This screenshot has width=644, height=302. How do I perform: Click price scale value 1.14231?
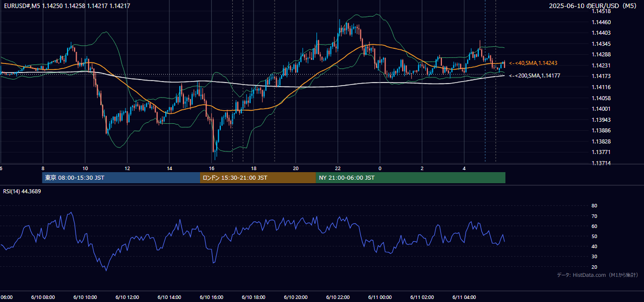coord(602,65)
